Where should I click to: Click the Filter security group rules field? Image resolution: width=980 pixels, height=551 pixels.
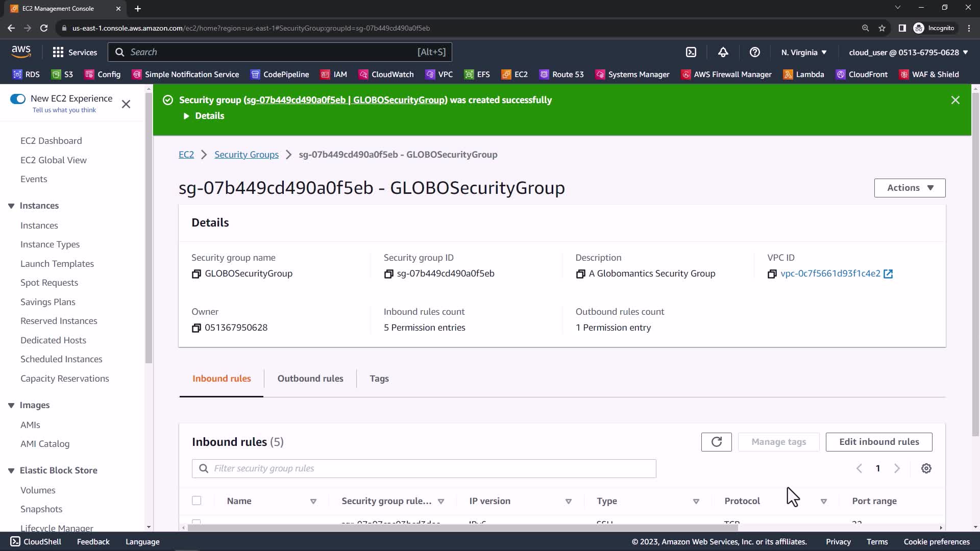pos(424,468)
